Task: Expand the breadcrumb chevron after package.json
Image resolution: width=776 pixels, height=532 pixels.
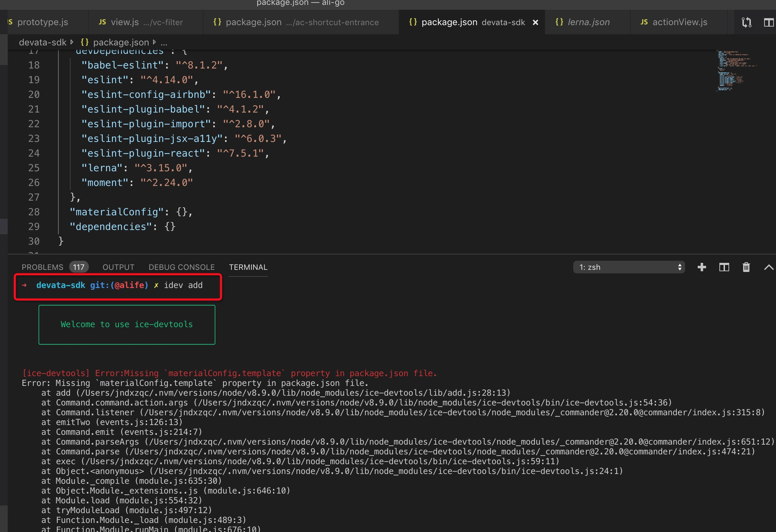Action: click(x=155, y=42)
